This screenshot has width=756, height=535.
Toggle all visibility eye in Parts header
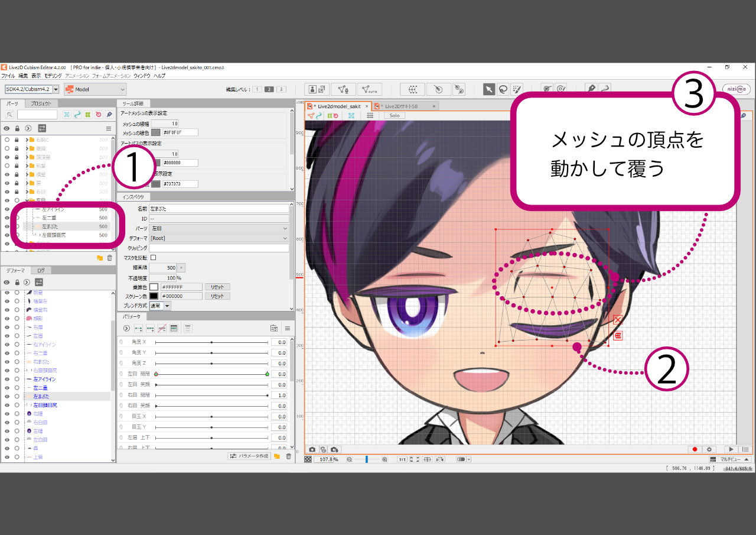point(7,128)
